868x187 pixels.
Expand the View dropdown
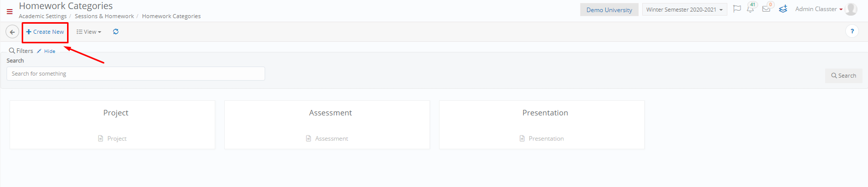point(89,32)
